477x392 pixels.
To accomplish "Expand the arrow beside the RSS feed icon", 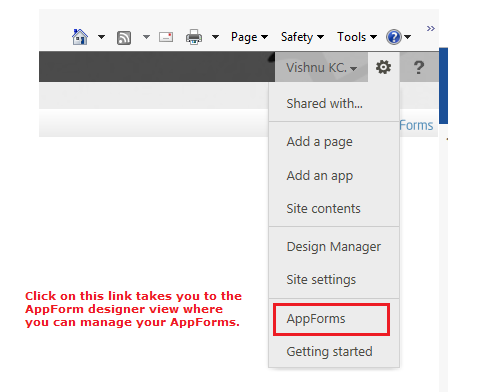I will pos(146,37).
